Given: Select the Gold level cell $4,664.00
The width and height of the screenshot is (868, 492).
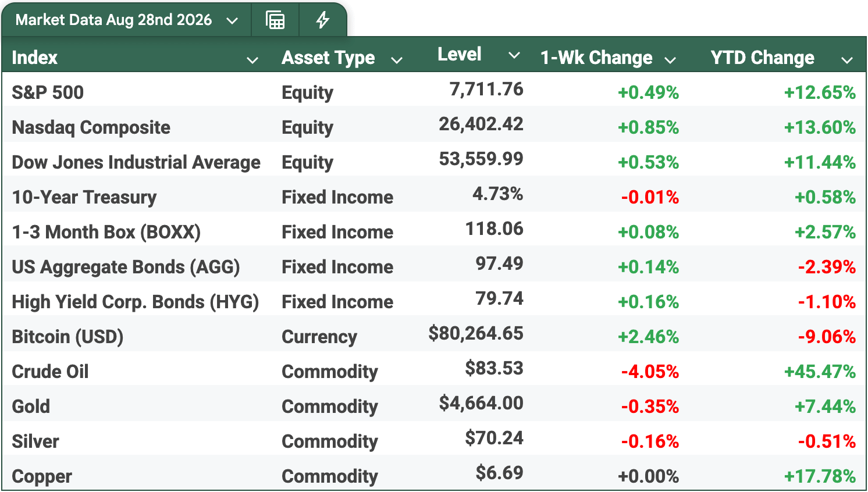Looking at the screenshot, I should 481,403.
